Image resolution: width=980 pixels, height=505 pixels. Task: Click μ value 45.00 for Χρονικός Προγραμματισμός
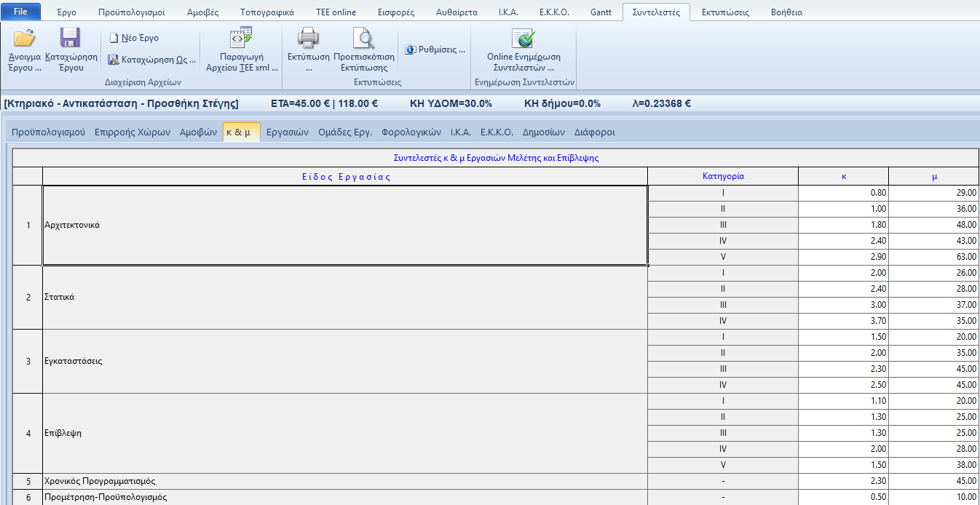933,481
